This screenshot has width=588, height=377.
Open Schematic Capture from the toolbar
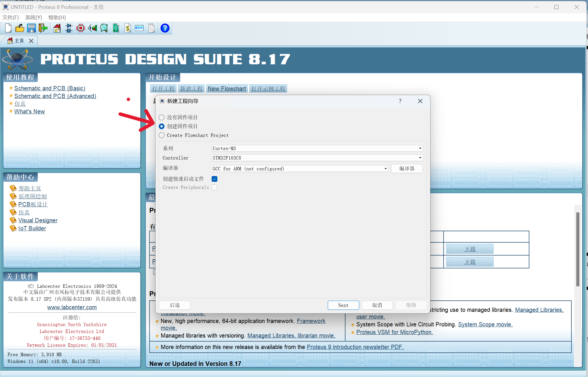(69, 28)
